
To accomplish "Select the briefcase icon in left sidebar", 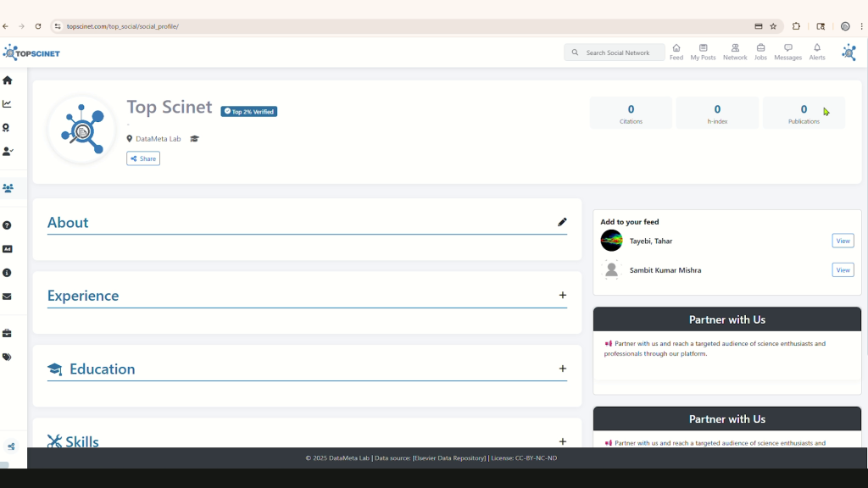I will 8,333.
